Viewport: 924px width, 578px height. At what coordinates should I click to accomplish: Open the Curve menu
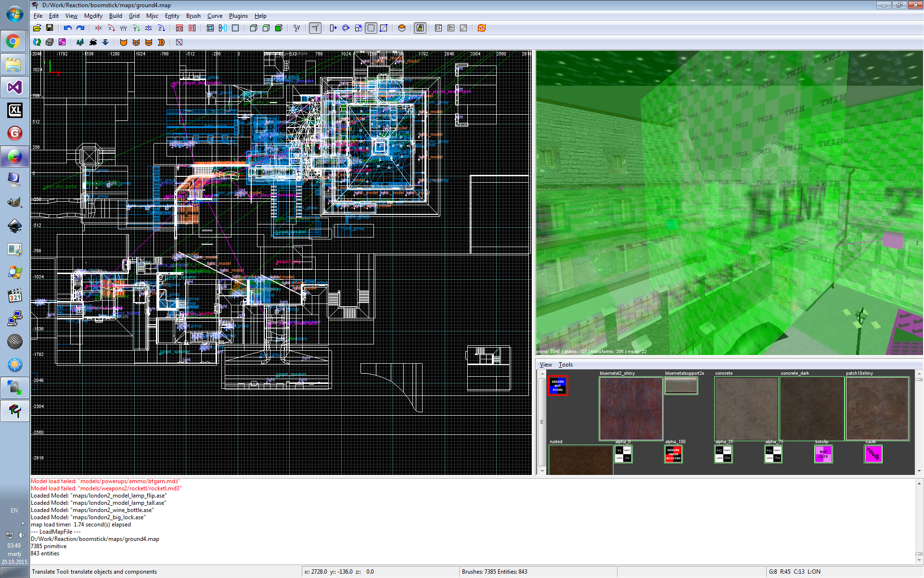[x=215, y=16]
